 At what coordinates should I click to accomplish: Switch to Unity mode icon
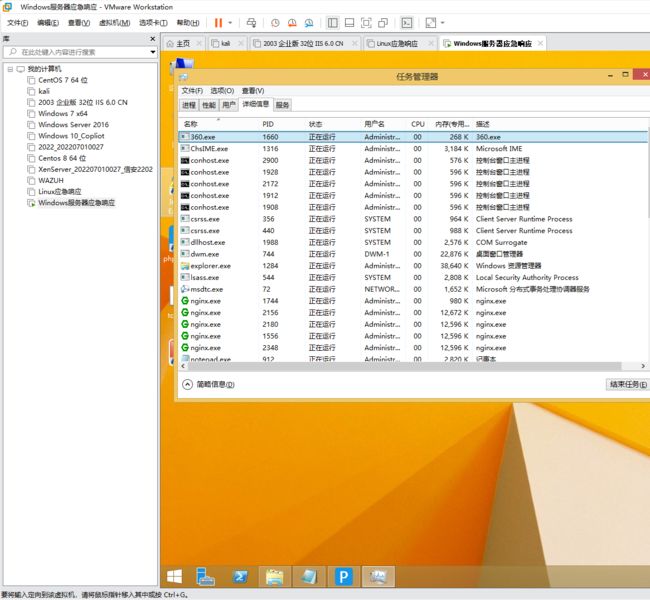pos(383,23)
